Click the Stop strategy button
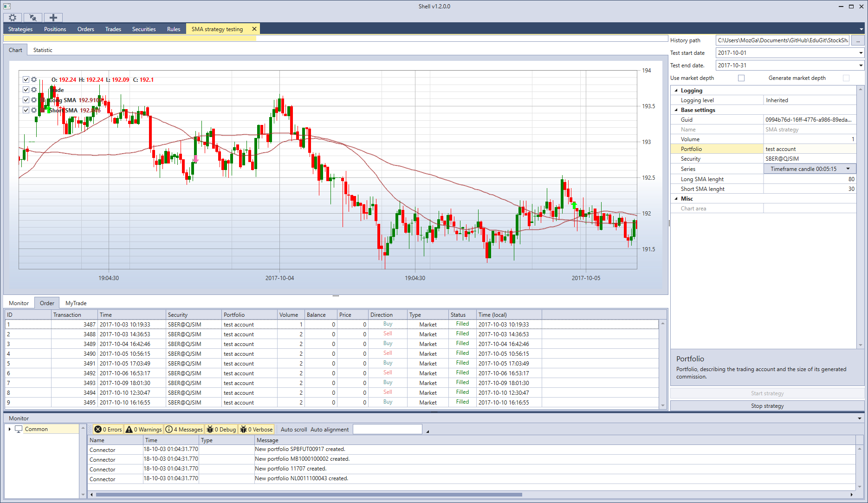Image resolution: width=868 pixels, height=503 pixels. pyautogui.click(x=767, y=405)
